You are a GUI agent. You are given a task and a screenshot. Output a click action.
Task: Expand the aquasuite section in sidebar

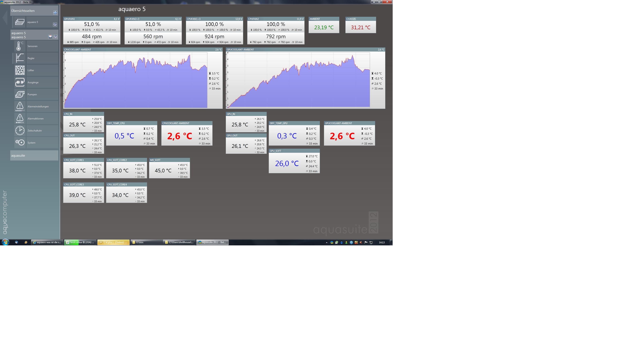34,155
